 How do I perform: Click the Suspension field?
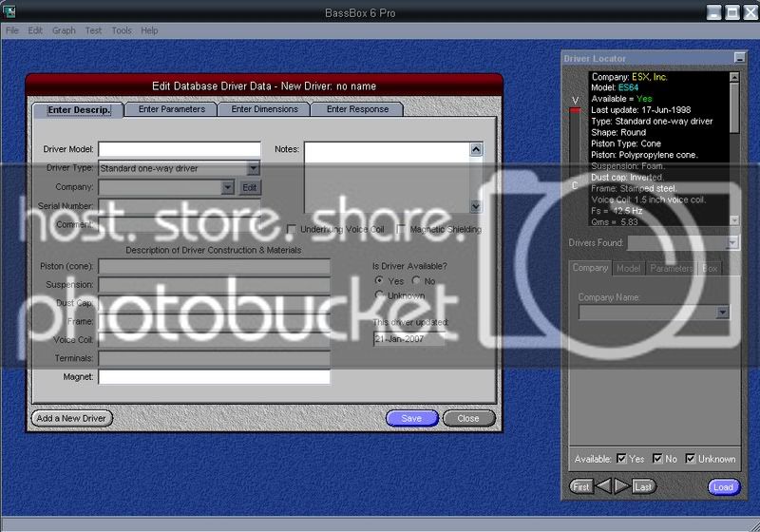[215, 284]
